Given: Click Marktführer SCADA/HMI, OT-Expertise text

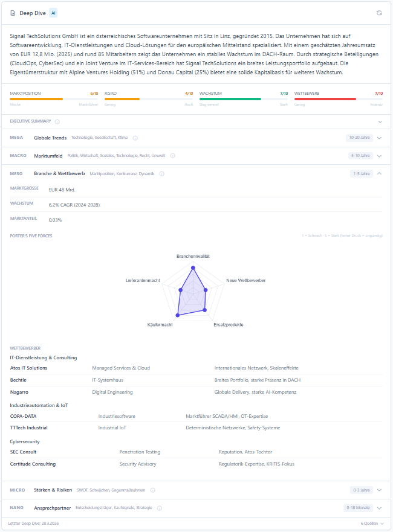Looking at the screenshot, I should 227,416.
